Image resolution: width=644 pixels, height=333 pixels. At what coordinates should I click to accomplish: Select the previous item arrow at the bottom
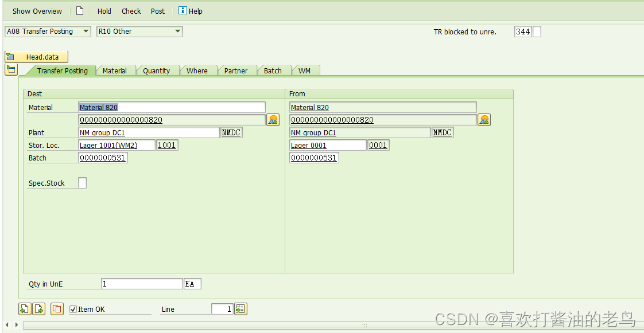pos(24,308)
